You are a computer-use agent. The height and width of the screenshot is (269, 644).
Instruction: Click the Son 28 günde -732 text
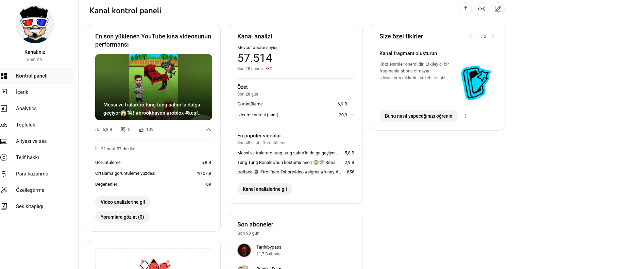pyautogui.click(x=255, y=69)
